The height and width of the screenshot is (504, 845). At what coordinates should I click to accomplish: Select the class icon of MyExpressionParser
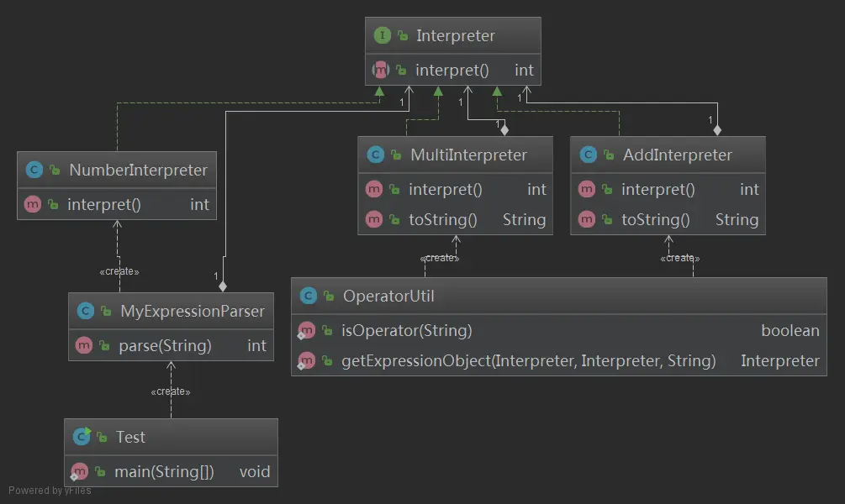pos(86,312)
